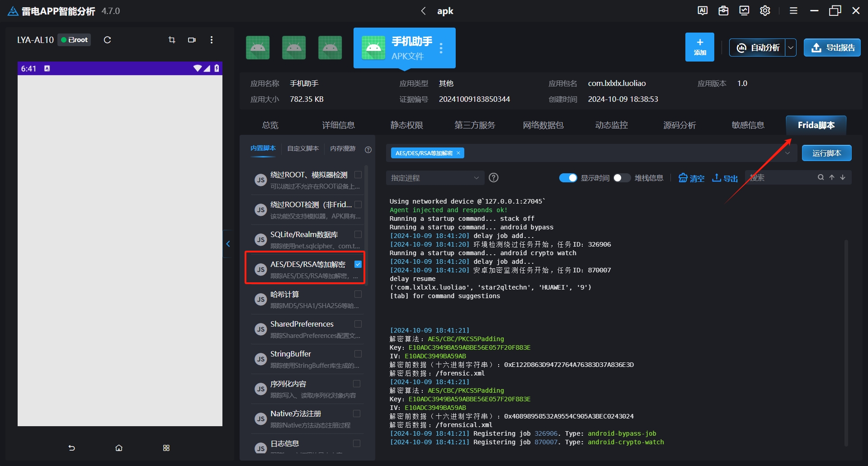Switch to the 动态监控 tab
868x466 pixels.
[x=612, y=125]
